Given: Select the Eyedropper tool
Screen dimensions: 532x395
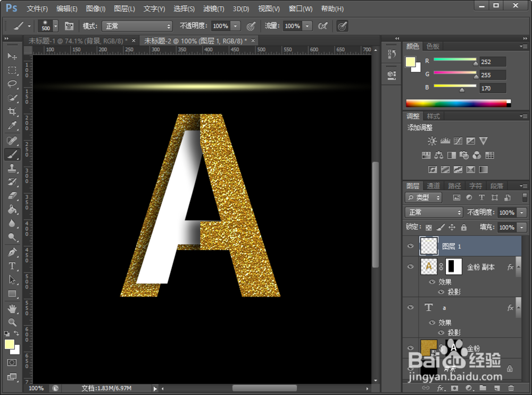Looking at the screenshot, I should [x=12, y=125].
